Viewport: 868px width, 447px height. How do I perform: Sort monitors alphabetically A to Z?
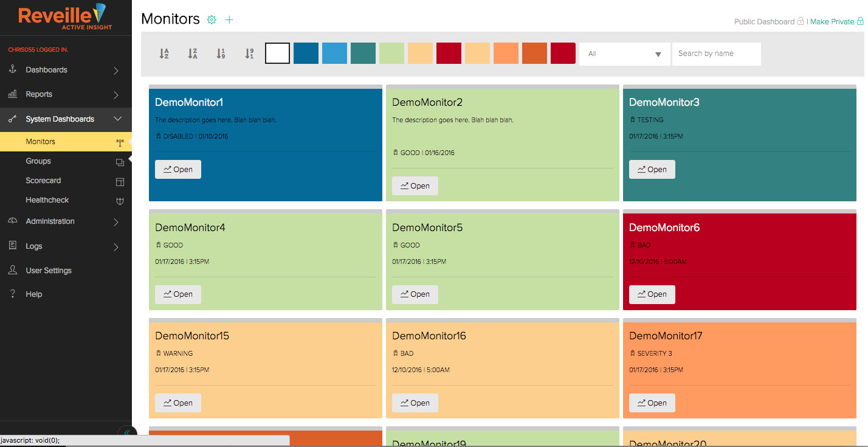point(164,54)
